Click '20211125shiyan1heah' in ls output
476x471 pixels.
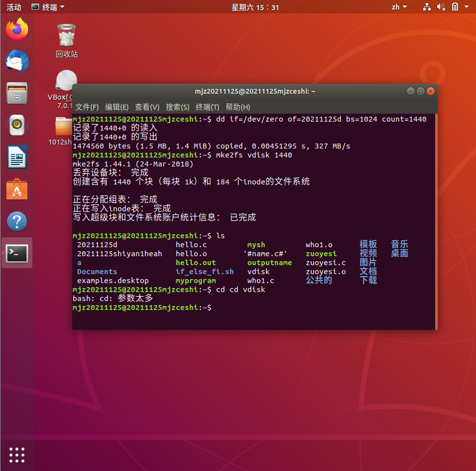coord(119,254)
